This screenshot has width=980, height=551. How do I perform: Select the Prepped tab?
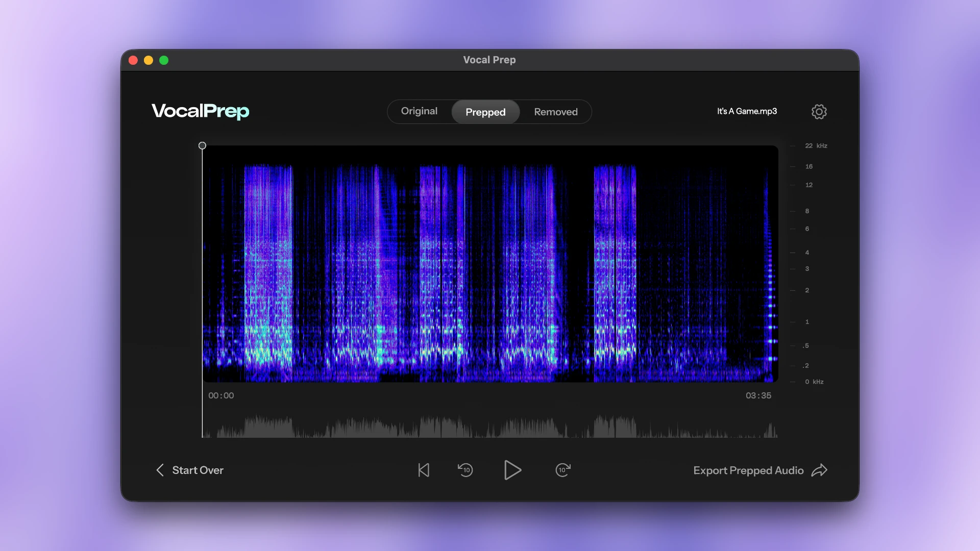[485, 112]
